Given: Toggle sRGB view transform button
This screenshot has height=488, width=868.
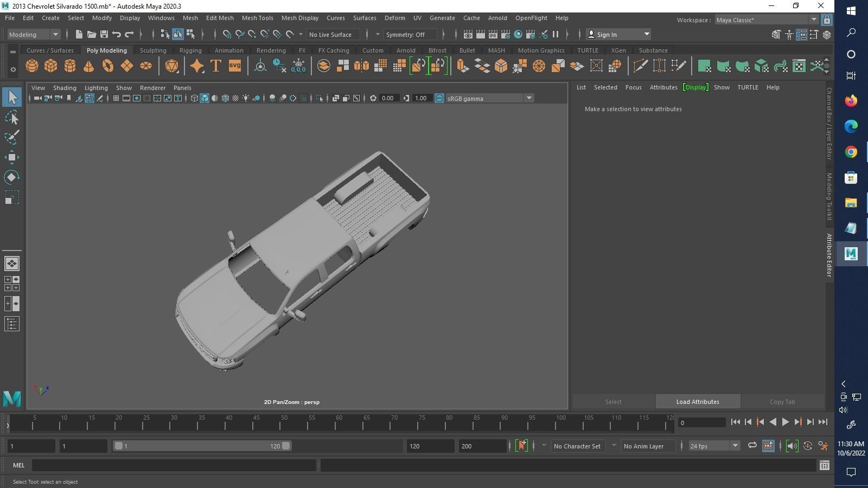Looking at the screenshot, I should (x=439, y=98).
